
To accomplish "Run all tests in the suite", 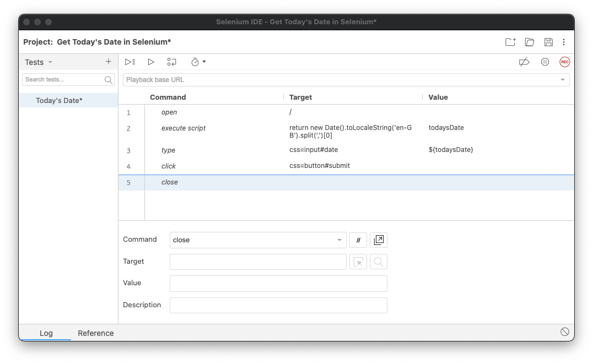I will pos(130,62).
